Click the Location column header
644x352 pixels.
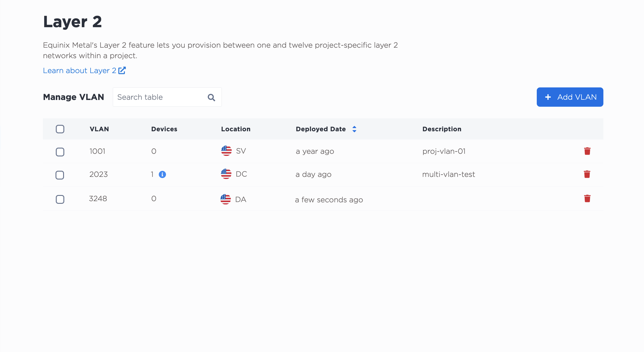pos(236,129)
